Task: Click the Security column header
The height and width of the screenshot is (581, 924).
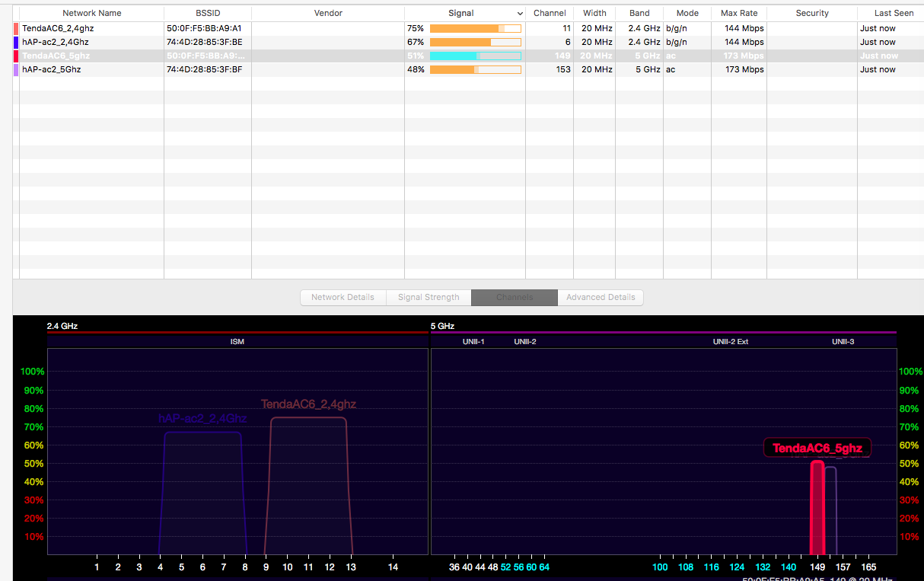Action: pos(811,13)
